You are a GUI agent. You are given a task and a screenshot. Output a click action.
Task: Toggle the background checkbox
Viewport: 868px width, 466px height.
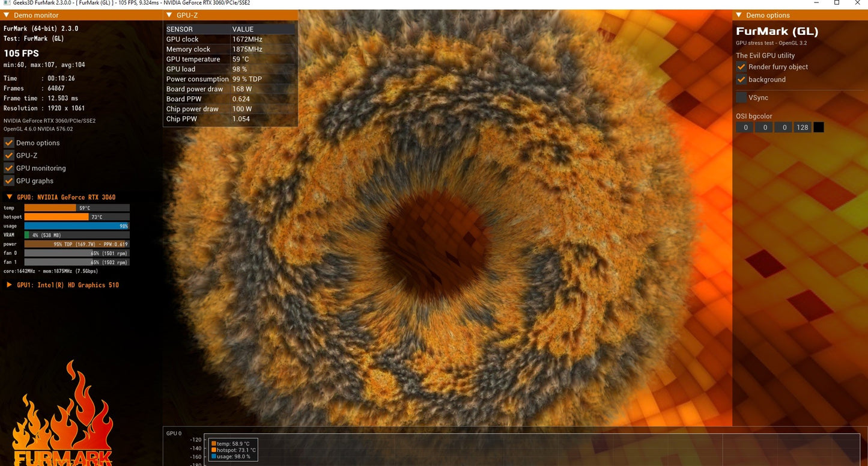[742, 80]
